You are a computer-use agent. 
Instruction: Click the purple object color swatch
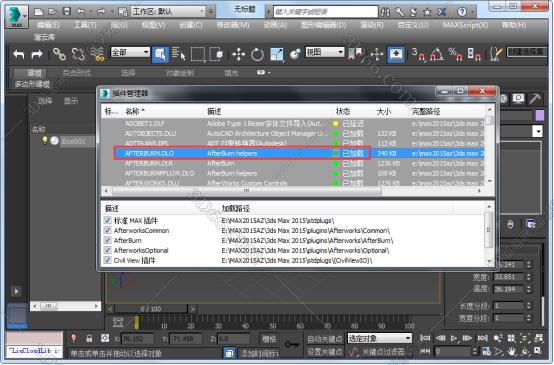540,116
